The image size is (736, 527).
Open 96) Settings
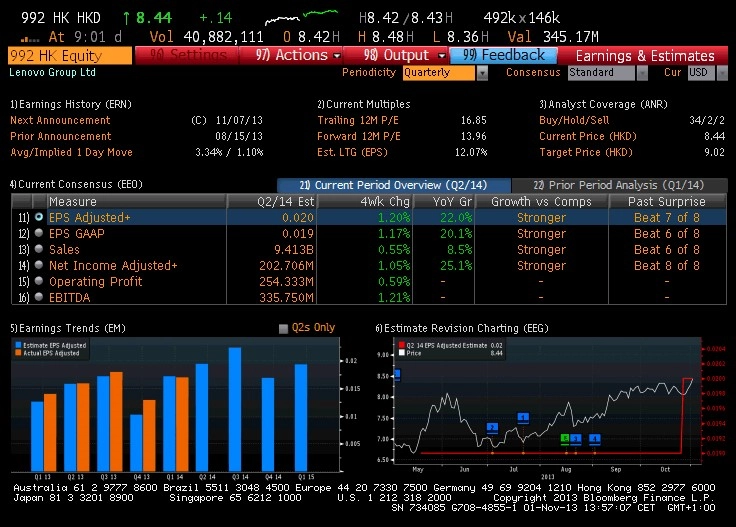tap(187, 55)
